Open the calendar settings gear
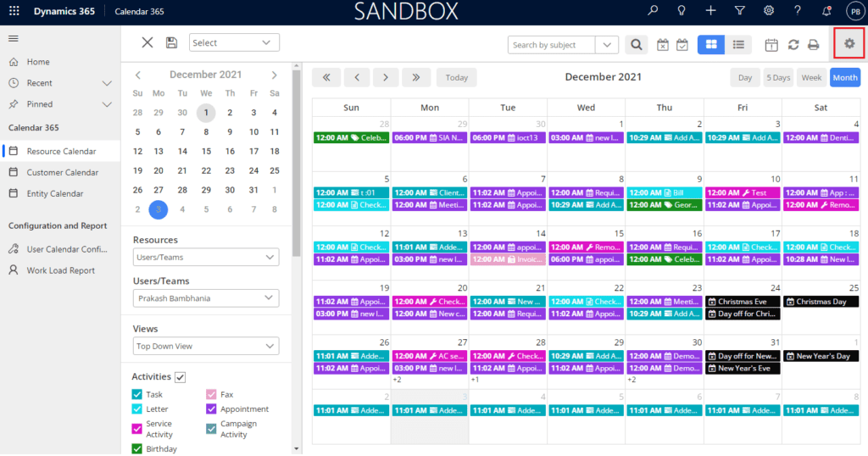868x456 pixels. click(849, 43)
